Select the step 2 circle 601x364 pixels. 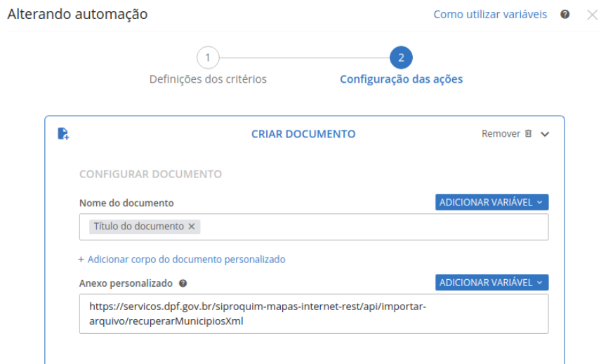pos(401,58)
